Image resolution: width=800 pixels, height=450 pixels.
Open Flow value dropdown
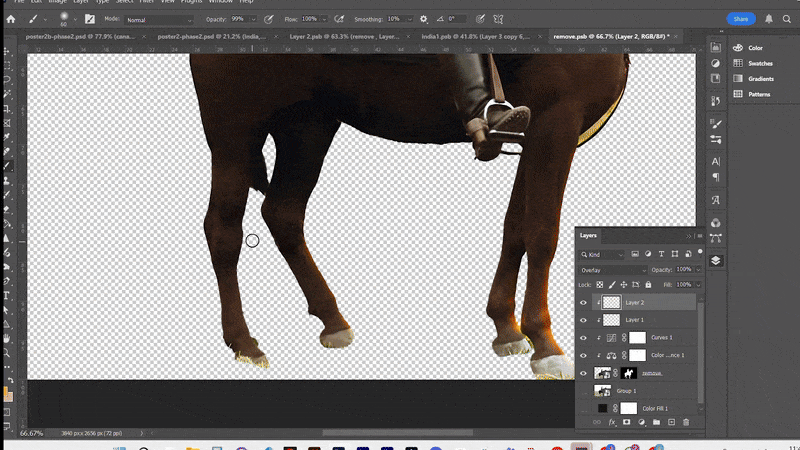point(324,19)
